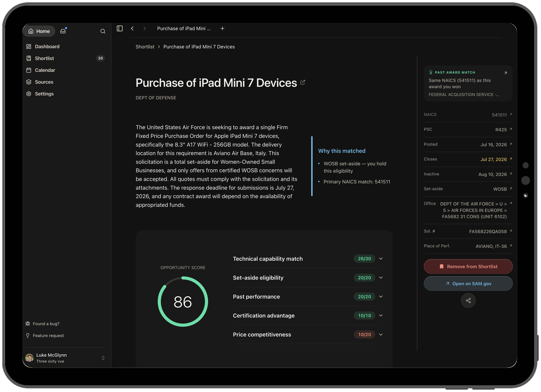Click the arrow beside Closes Jul 27, 2026
The image size is (541, 392).
(x=511, y=159)
